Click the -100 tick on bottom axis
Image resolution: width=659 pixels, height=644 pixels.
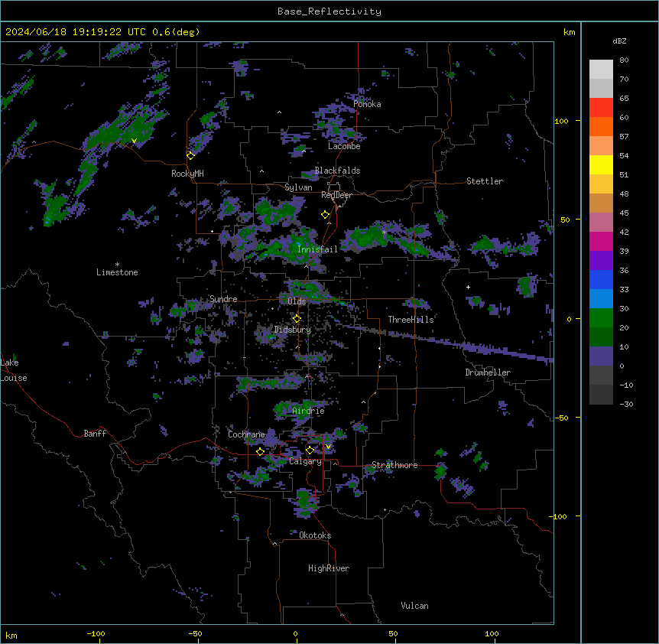click(96, 633)
